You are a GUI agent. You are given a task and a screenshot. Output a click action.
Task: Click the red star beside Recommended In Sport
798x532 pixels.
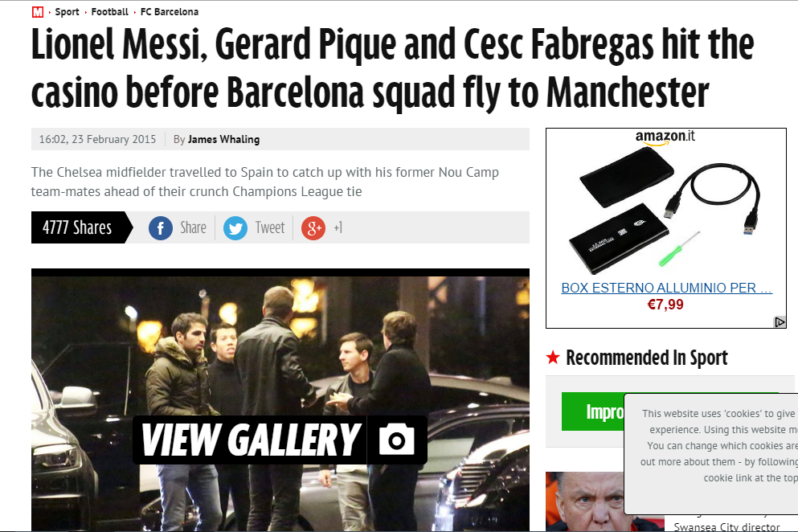[x=553, y=358]
